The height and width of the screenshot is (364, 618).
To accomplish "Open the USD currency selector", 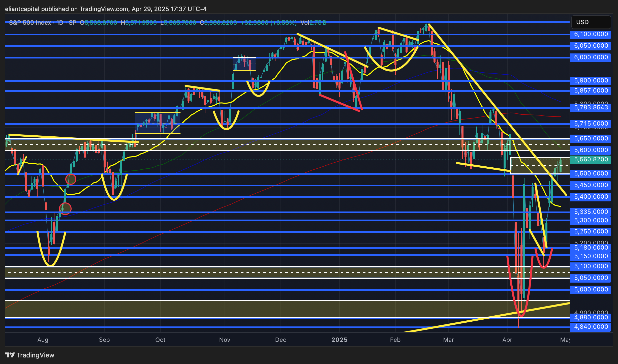I will pyautogui.click(x=591, y=22).
